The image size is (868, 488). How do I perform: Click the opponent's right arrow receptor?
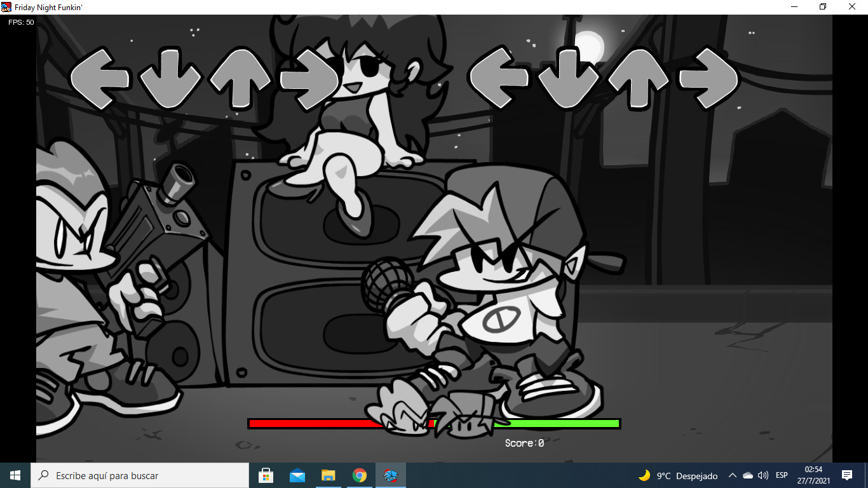(310, 79)
